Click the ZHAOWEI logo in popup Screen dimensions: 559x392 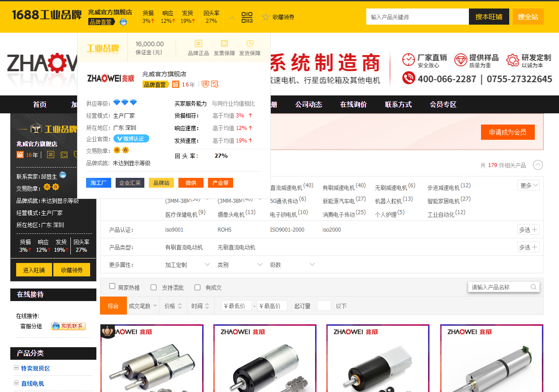tap(110, 78)
